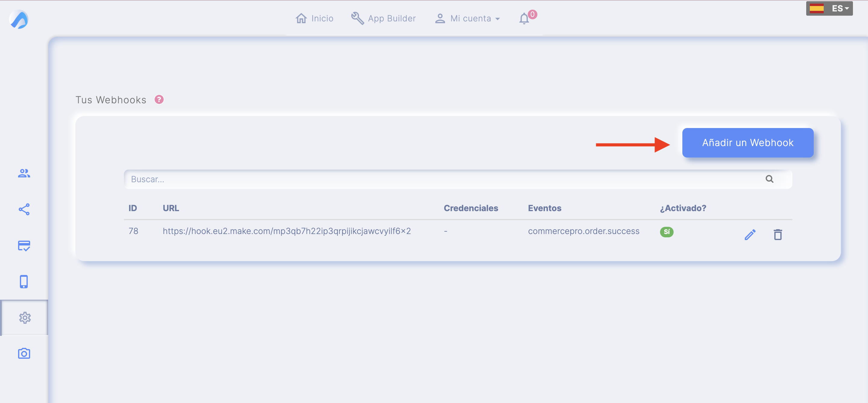This screenshot has width=868, height=403.
Task: Click the help question mark beside Tus Webhooks
Action: pos(159,100)
